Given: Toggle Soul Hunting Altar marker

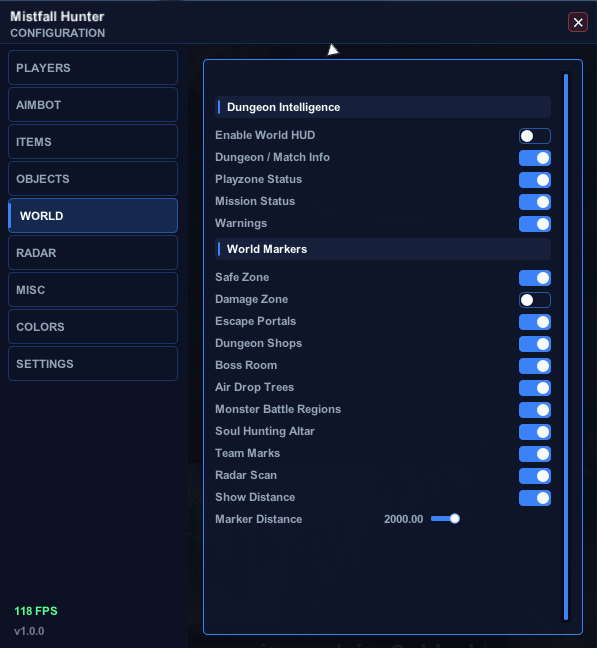Looking at the screenshot, I should [x=535, y=432].
